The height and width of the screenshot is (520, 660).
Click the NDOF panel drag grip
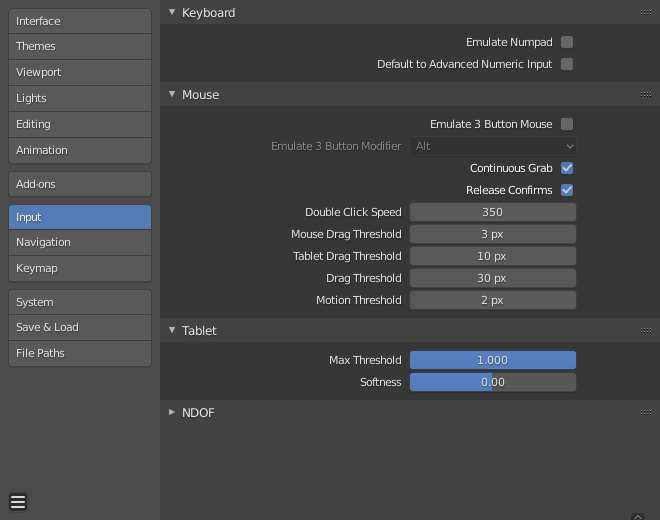[646, 412]
